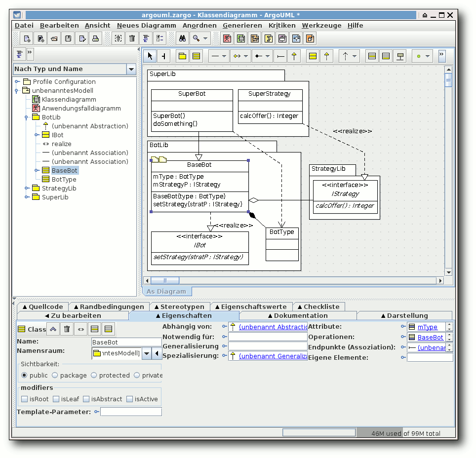Remove from diagram using dashed trash icon
The width and height of the screenshot is (476, 458).
(x=119, y=38)
